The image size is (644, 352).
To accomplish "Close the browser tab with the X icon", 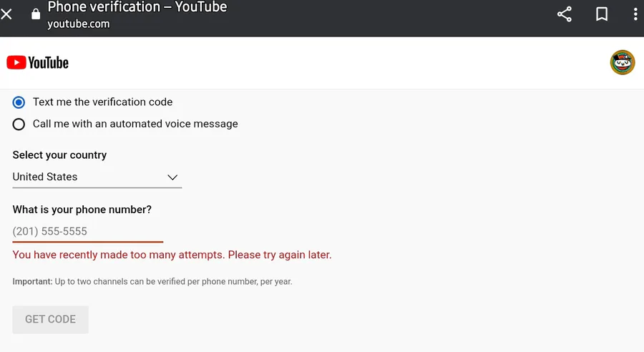I will tap(6, 14).
